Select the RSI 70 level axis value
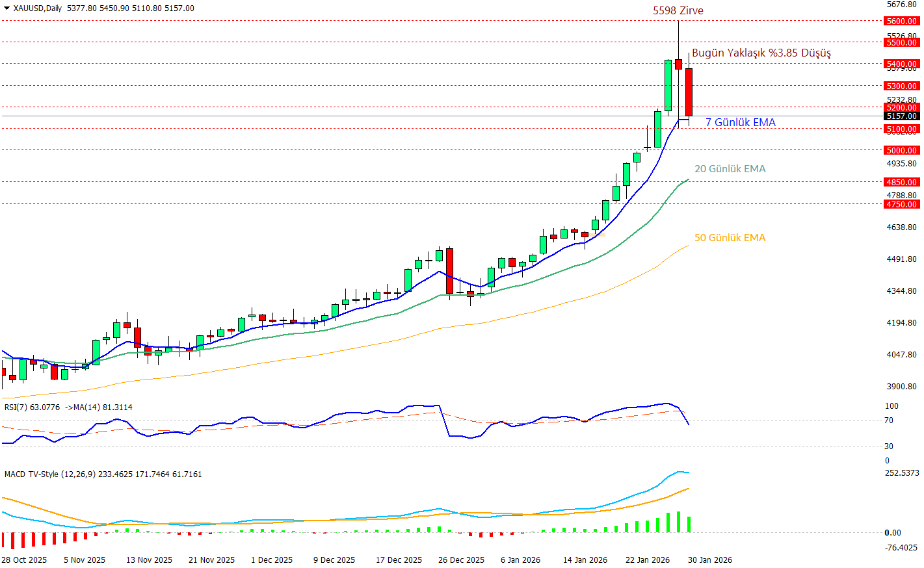The image size is (924, 568). pyautogui.click(x=888, y=420)
